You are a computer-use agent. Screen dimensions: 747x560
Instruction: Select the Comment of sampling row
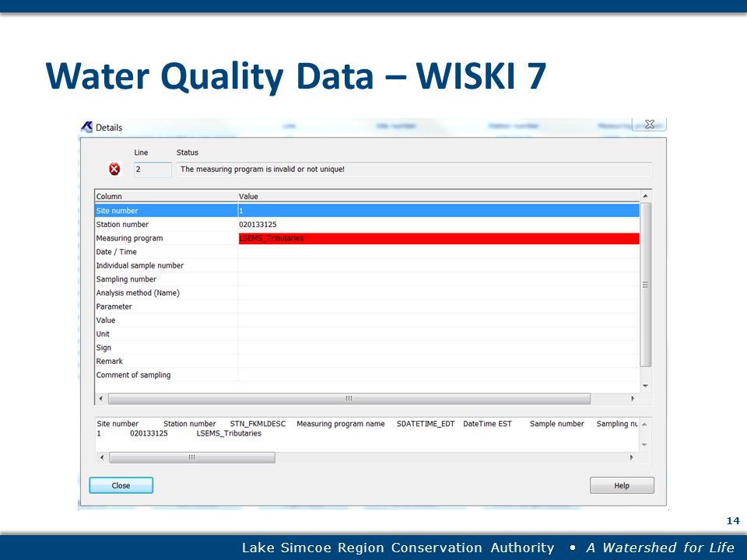pyautogui.click(x=366, y=375)
